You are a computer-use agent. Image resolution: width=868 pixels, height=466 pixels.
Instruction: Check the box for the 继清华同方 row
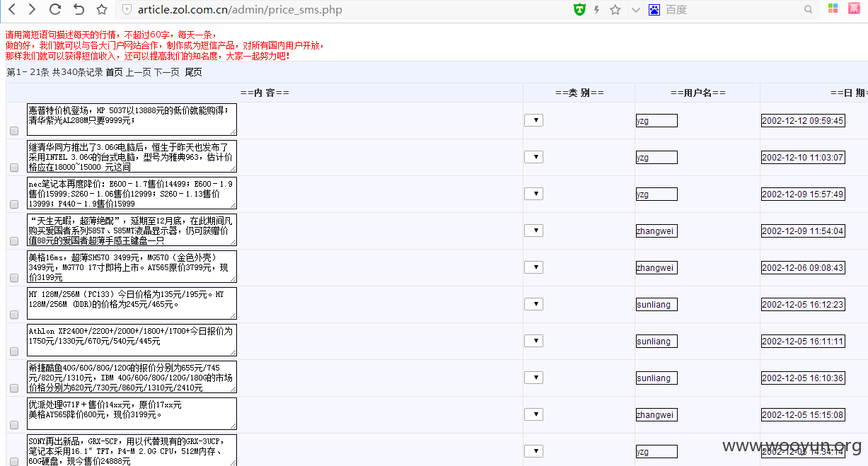[x=14, y=168]
